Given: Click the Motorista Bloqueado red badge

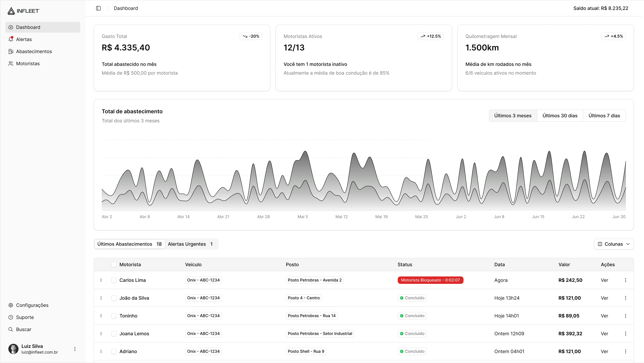Looking at the screenshot, I should pos(430,280).
